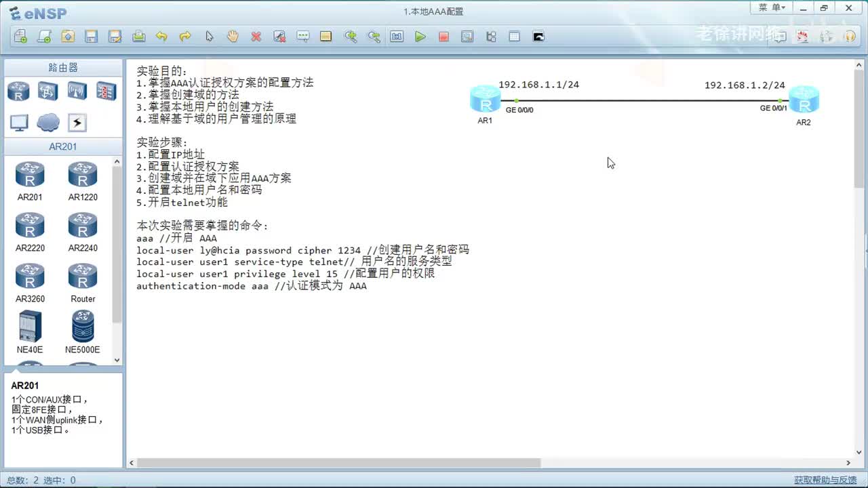Choose the NE40E device model
Viewport: 868px width, 488px height.
coord(30,332)
